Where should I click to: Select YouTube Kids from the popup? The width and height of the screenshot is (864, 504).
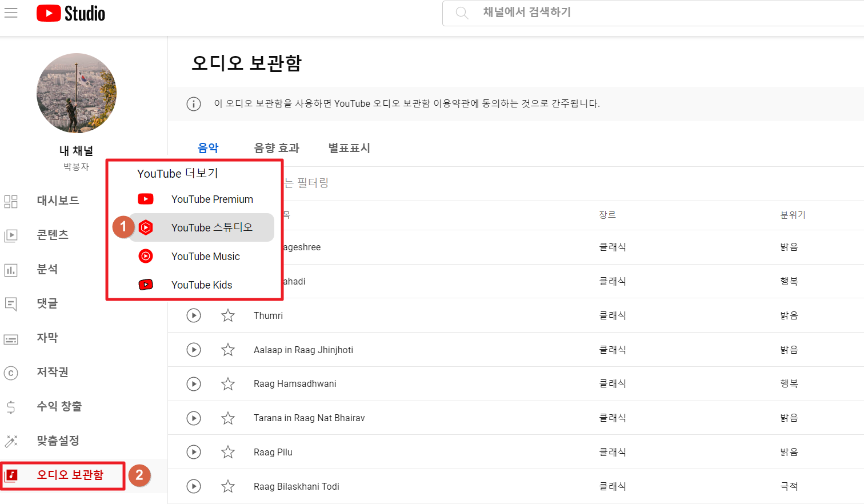pos(201,285)
